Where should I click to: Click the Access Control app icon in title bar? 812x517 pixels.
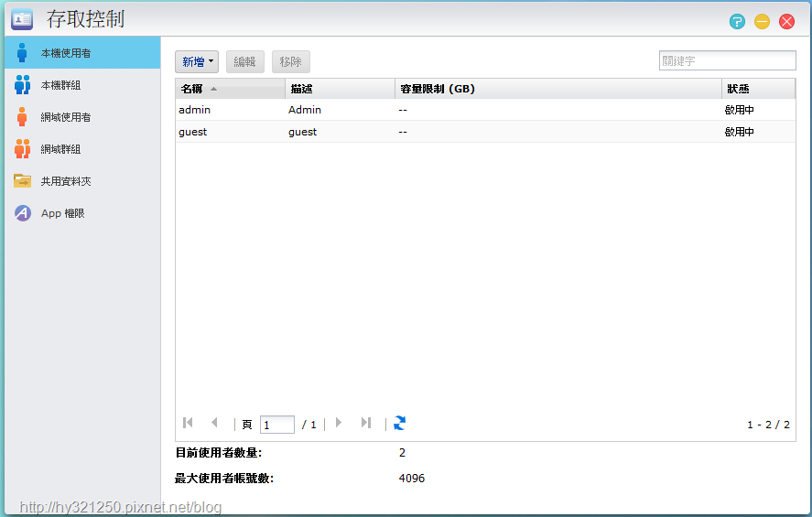(x=22, y=19)
